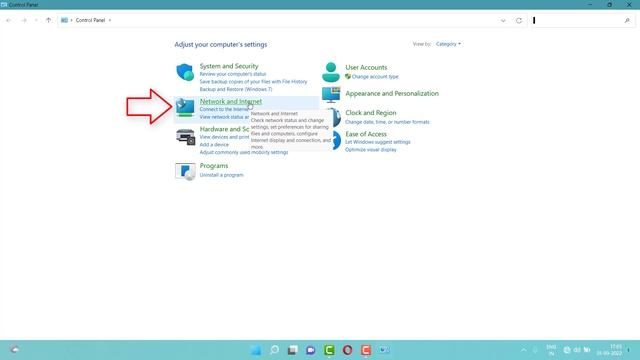The height and width of the screenshot is (360, 640).
Task: Open the red C taskbar app
Action: [366, 350]
